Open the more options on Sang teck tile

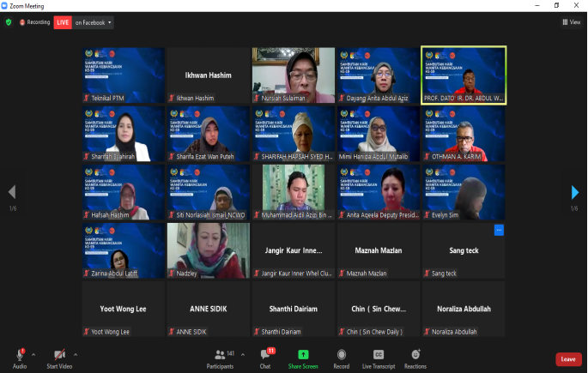pyautogui.click(x=499, y=230)
